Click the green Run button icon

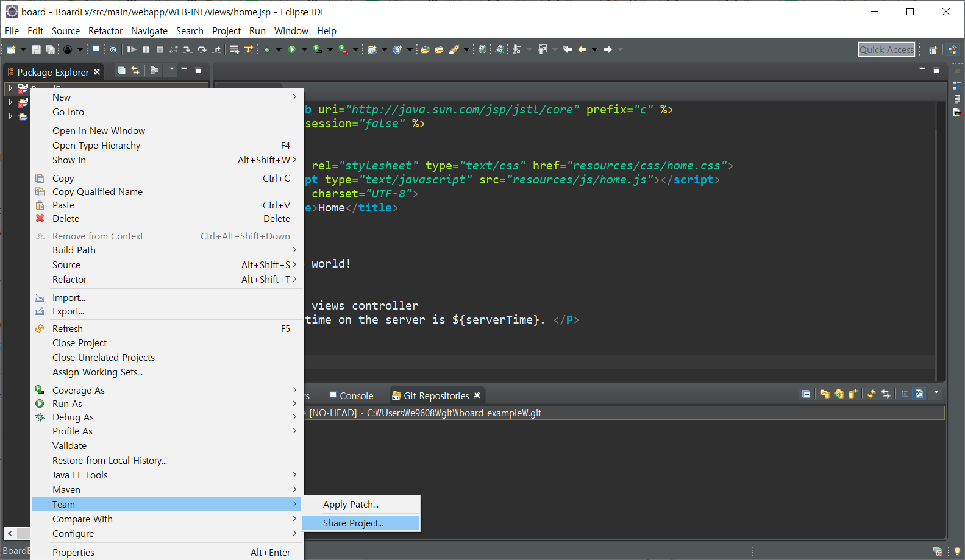292,49
